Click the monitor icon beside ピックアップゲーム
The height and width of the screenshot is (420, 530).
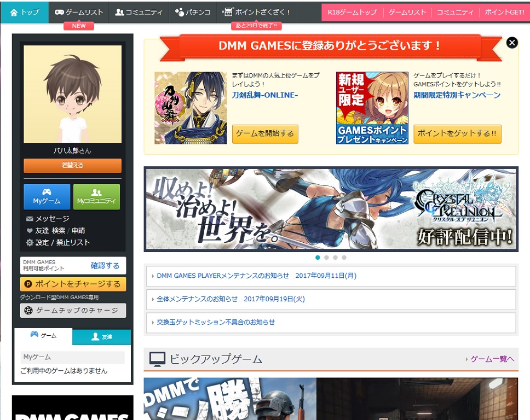(158, 359)
